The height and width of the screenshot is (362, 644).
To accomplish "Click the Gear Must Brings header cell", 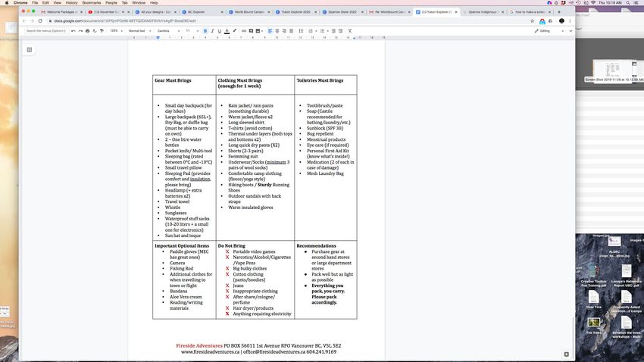I will pyautogui.click(x=184, y=85).
